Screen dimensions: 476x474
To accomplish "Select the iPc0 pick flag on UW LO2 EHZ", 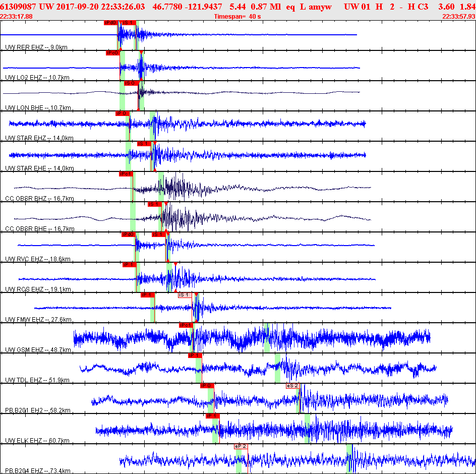I will pos(112,53).
